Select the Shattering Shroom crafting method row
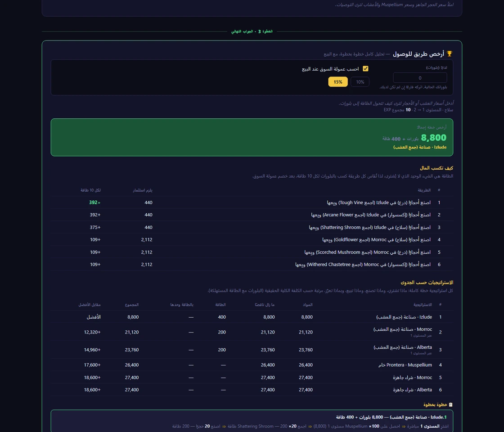 tap(252, 227)
